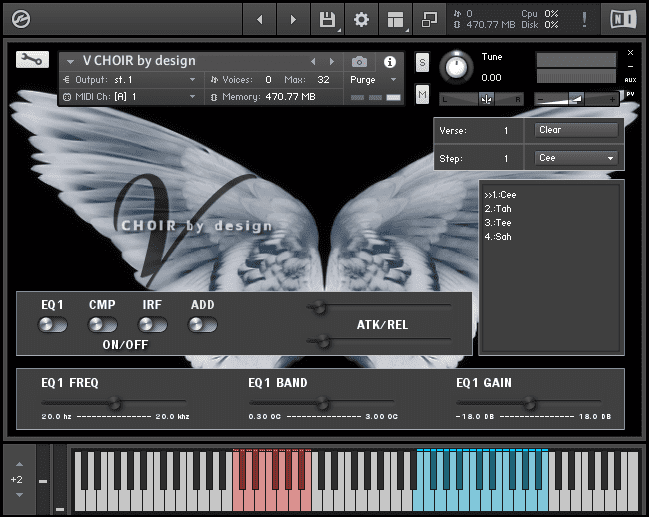Expand the instrument name dropdown arrow

pos(70,62)
